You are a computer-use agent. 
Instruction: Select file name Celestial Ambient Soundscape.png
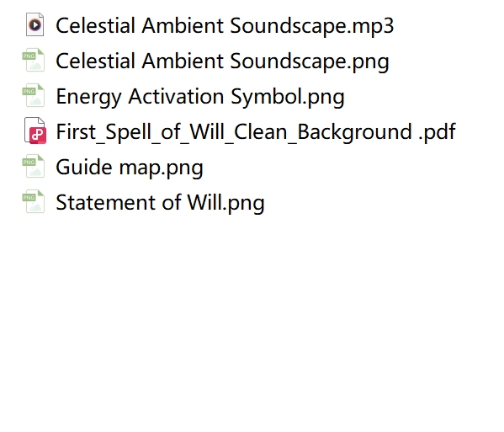[x=222, y=61]
